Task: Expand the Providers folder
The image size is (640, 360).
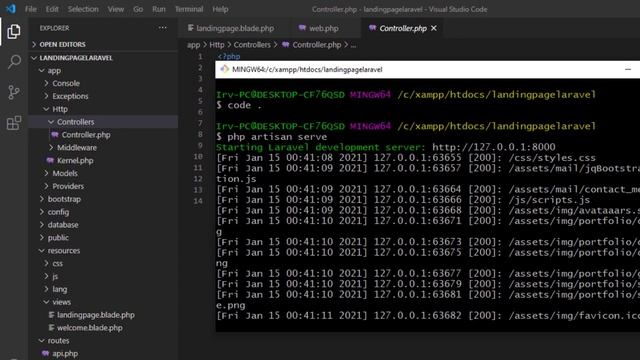Action: point(103,186)
